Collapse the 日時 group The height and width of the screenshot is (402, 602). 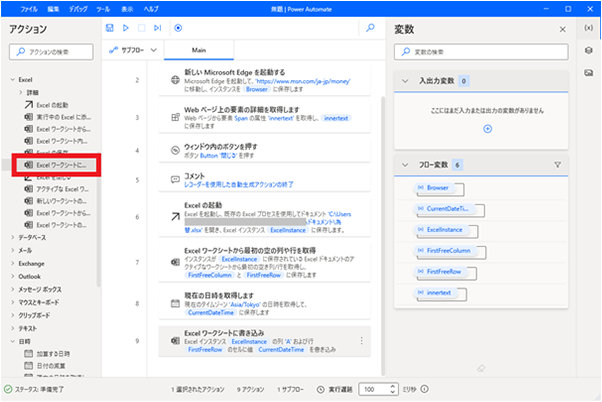click(13, 341)
